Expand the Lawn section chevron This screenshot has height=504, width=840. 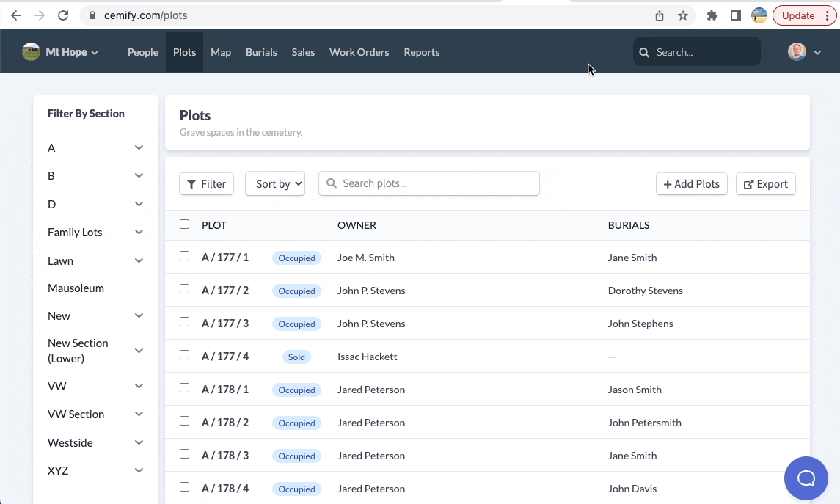point(139,261)
